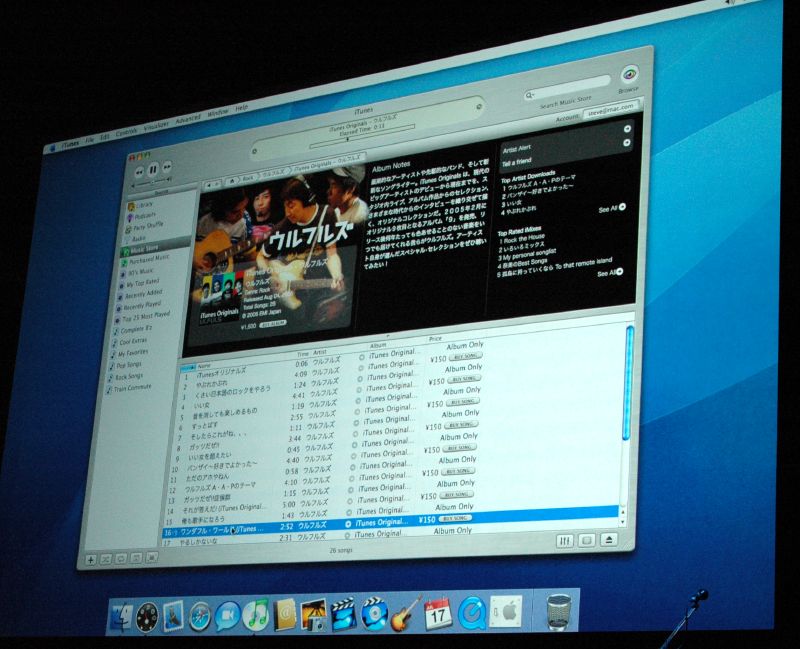Turn on visual effects button
This screenshot has height=649, width=800.
(x=587, y=540)
